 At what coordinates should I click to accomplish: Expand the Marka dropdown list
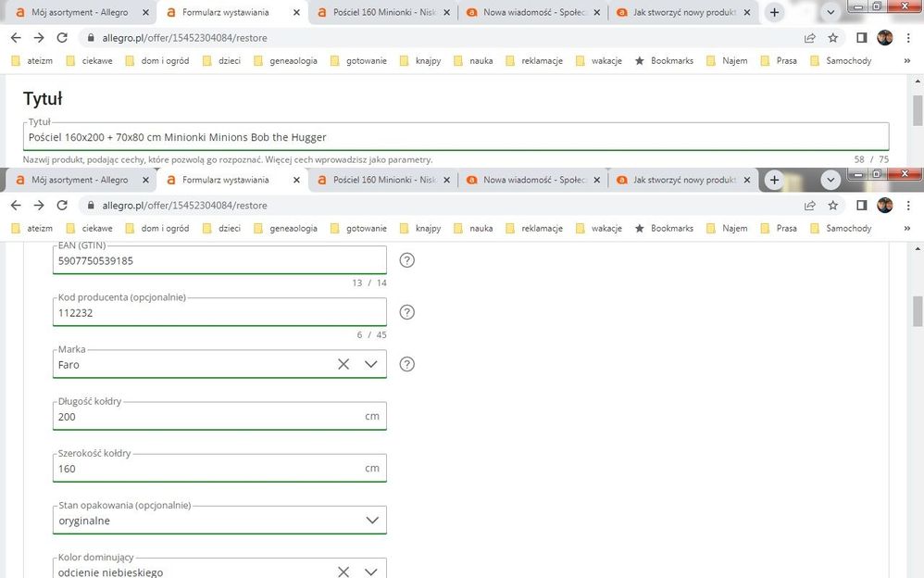(370, 364)
